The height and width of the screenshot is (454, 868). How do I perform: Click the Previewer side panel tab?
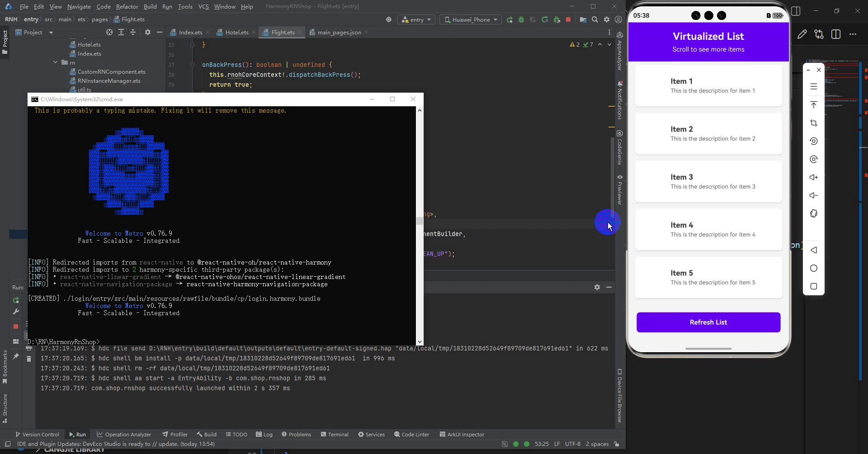(619, 189)
